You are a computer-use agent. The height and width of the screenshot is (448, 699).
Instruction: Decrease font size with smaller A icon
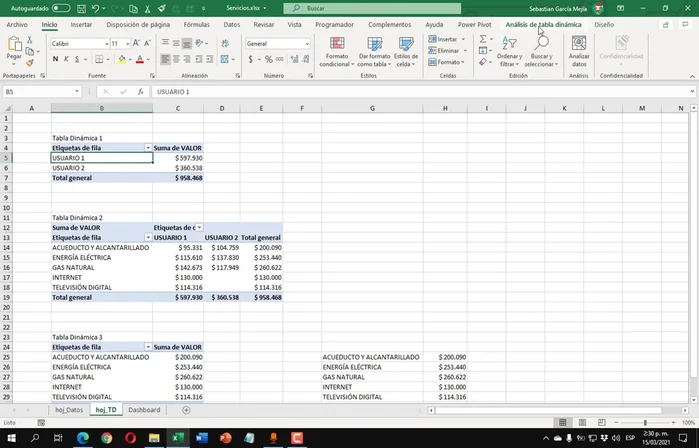(x=147, y=43)
